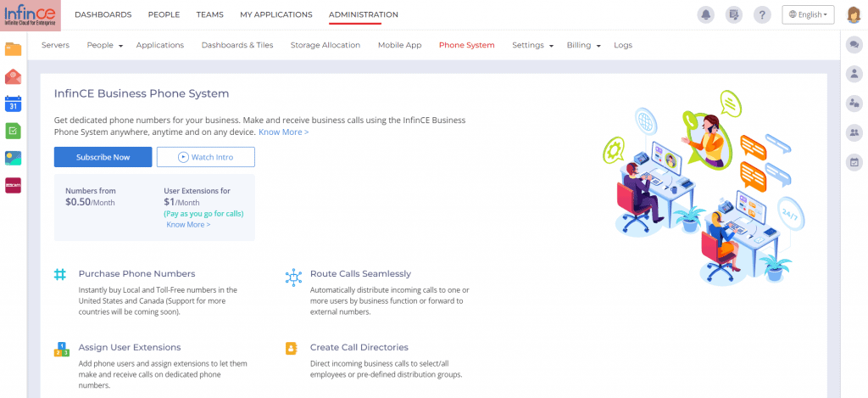The height and width of the screenshot is (398, 868).
Task: Open the English language dropdown
Action: point(808,14)
